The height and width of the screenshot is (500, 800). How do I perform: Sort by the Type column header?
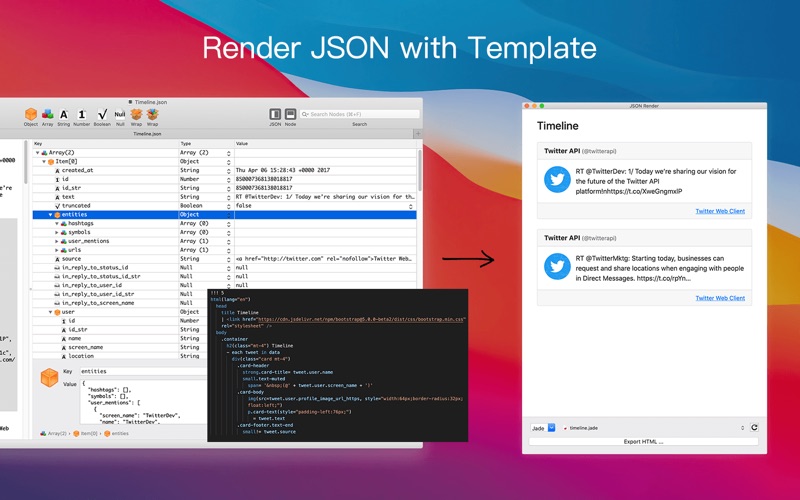pyautogui.click(x=206, y=143)
